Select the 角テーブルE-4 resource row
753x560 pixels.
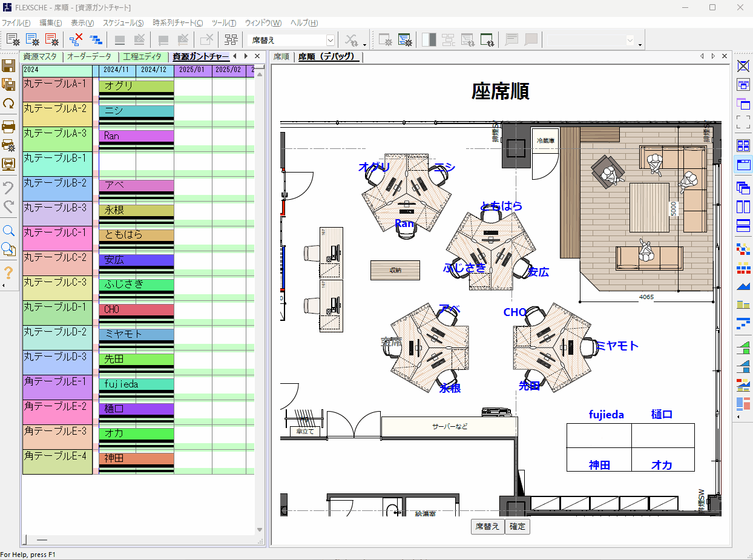(x=57, y=462)
